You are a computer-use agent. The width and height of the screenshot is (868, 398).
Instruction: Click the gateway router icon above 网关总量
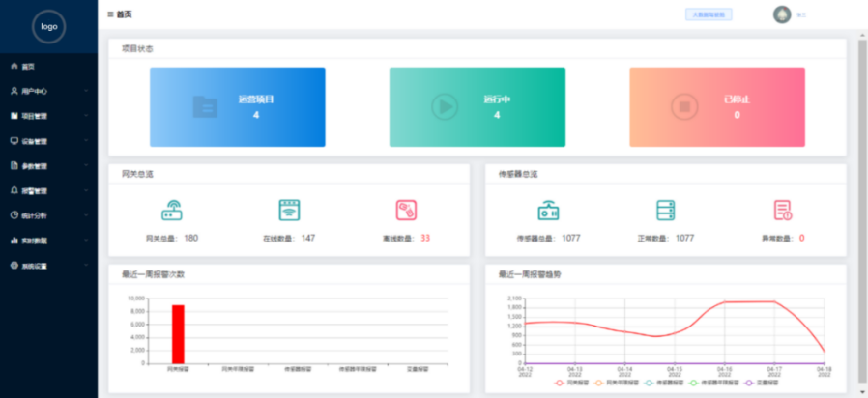171,211
